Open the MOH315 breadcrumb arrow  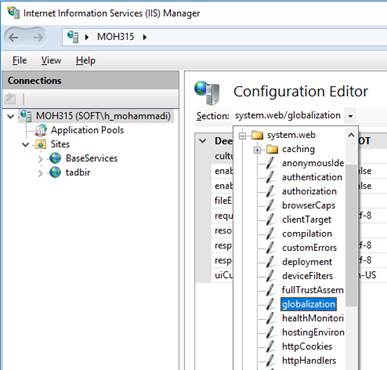click(x=144, y=37)
